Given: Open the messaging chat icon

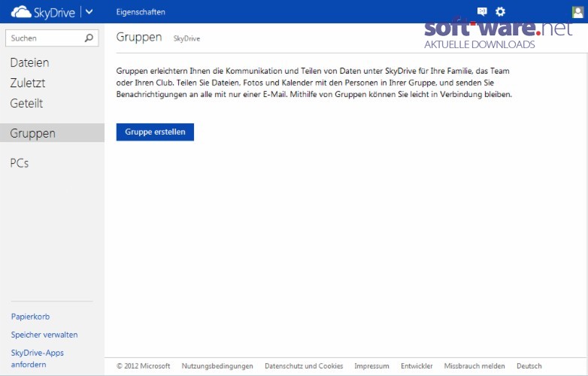Looking at the screenshot, I should pyautogui.click(x=482, y=11).
